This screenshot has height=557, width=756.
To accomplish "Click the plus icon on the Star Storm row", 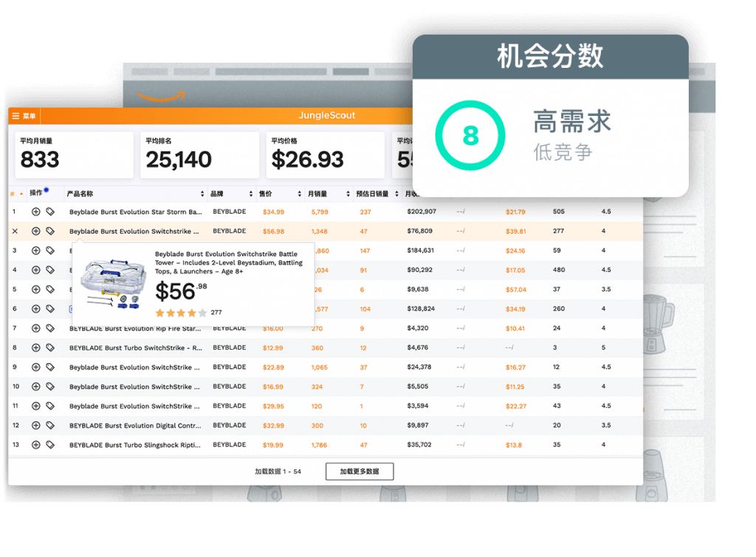I will pos(35,212).
